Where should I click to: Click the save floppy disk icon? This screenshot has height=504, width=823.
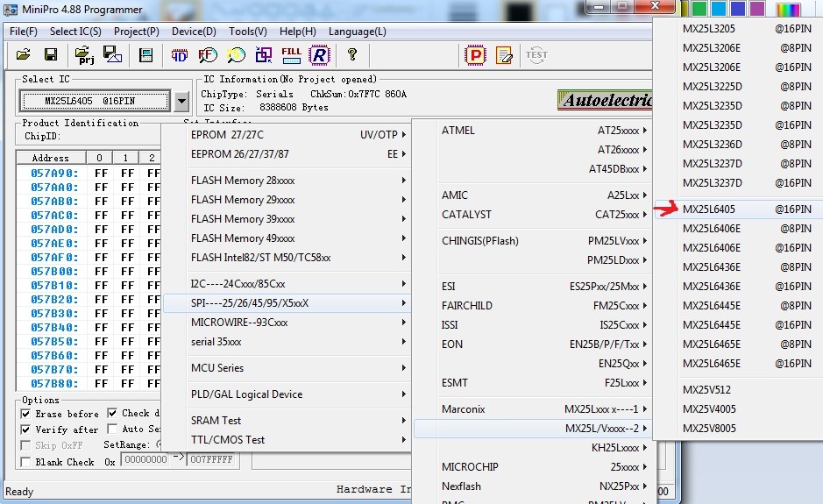click(x=51, y=55)
